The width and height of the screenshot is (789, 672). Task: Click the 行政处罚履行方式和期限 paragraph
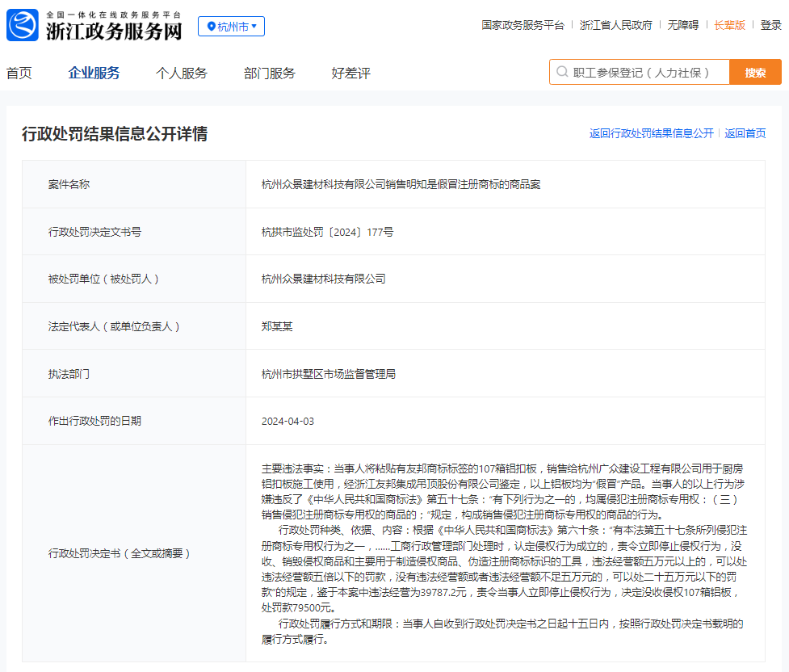503,632
